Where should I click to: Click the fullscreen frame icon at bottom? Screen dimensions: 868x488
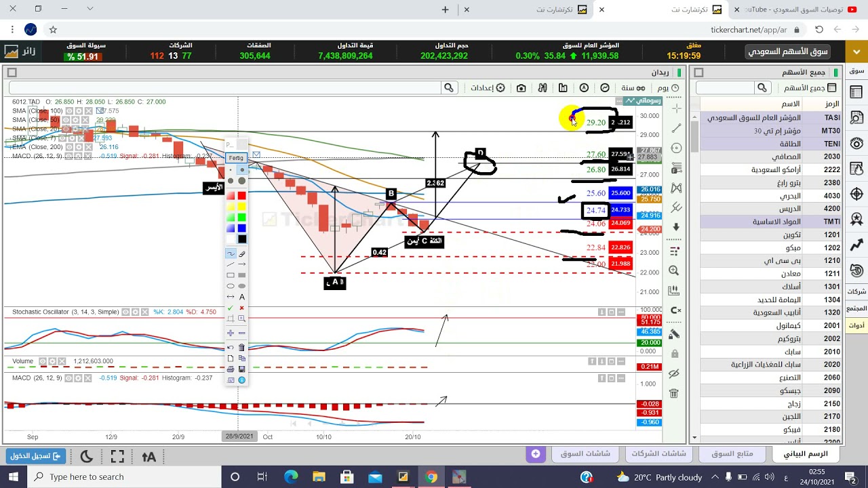pos(117,456)
